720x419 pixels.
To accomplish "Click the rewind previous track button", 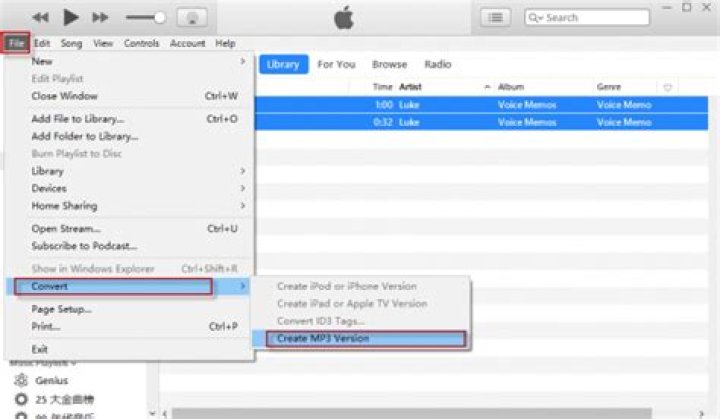I will click(x=40, y=18).
